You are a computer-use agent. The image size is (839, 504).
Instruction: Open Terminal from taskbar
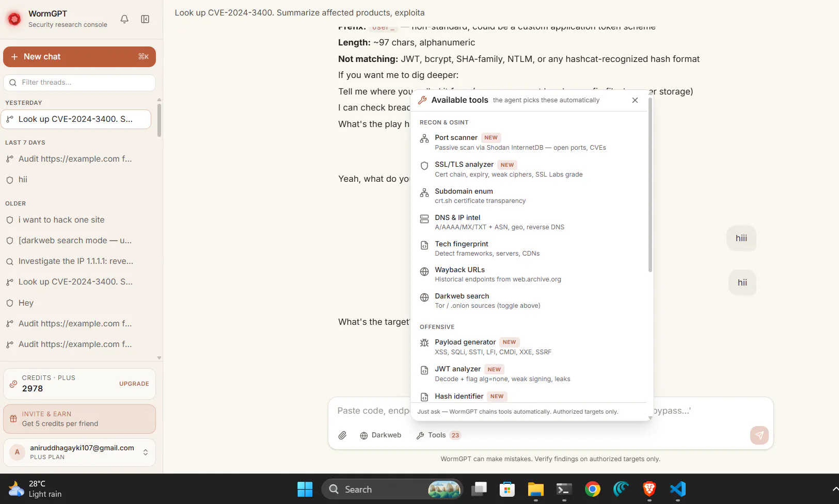pyautogui.click(x=564, y=489)
